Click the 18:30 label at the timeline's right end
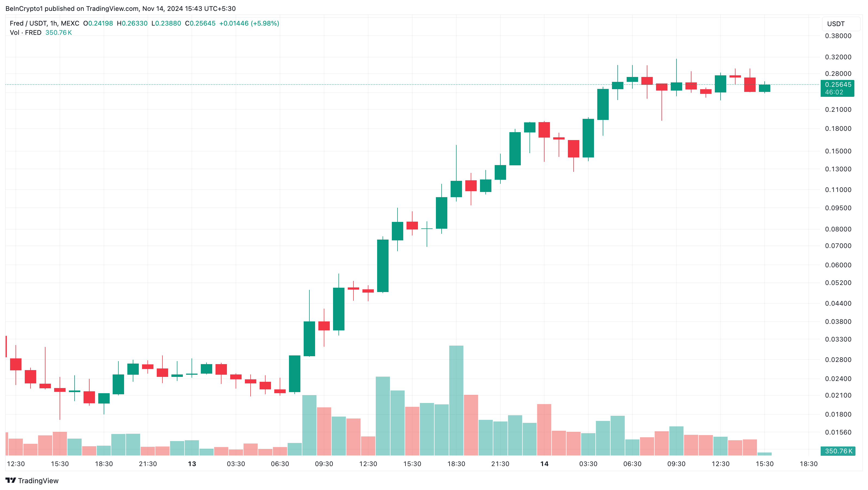 (x=809, y=464)
